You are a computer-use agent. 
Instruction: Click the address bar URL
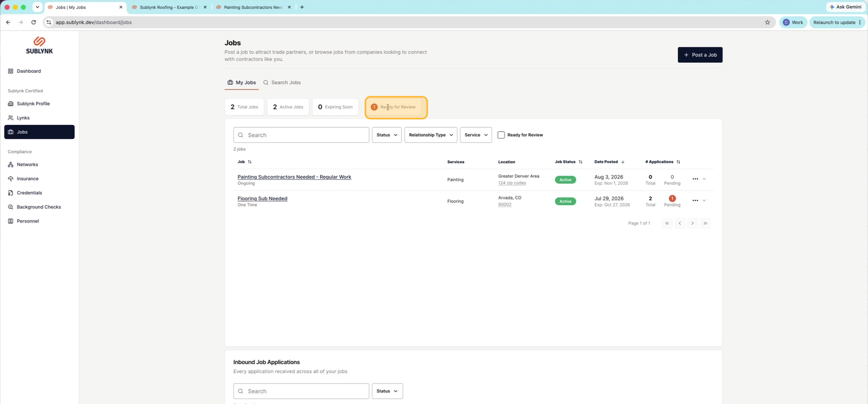94,22
